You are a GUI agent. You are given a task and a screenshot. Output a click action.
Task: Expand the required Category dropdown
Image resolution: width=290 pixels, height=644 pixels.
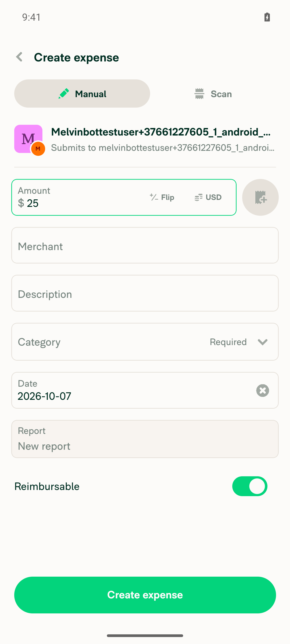(145, 342)
